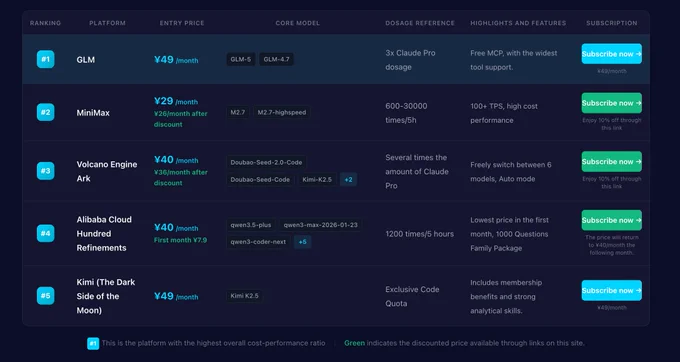Click the Includes membership benefits text
Image resolution: width=680 pixels, height=362 pixels.
point(506,297)
